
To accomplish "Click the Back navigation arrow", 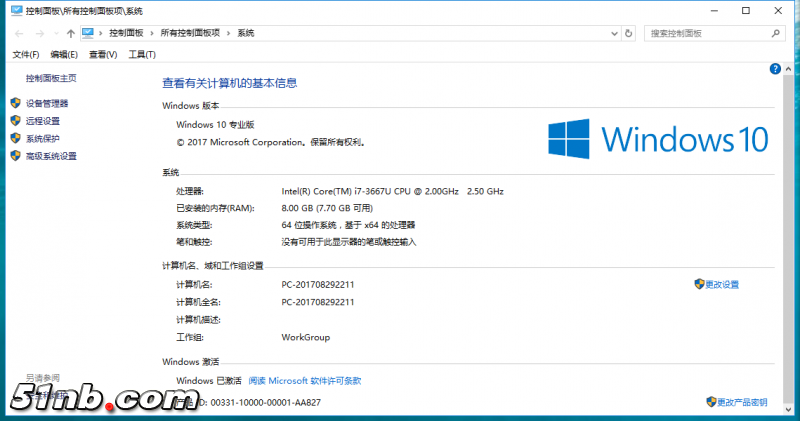I will click(19, 33).
